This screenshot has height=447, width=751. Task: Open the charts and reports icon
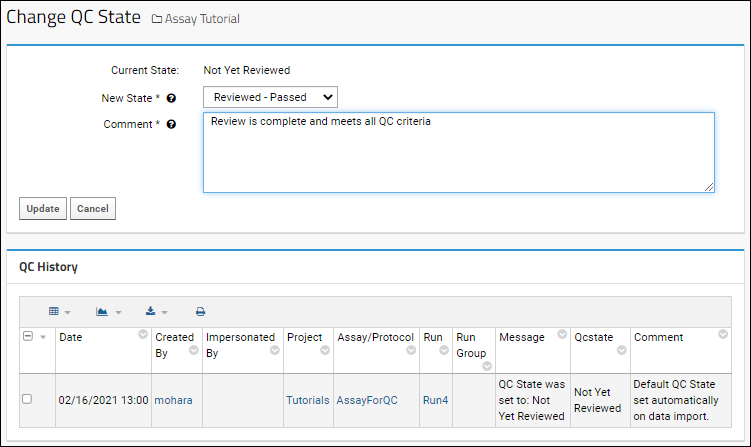pos(102,311)
